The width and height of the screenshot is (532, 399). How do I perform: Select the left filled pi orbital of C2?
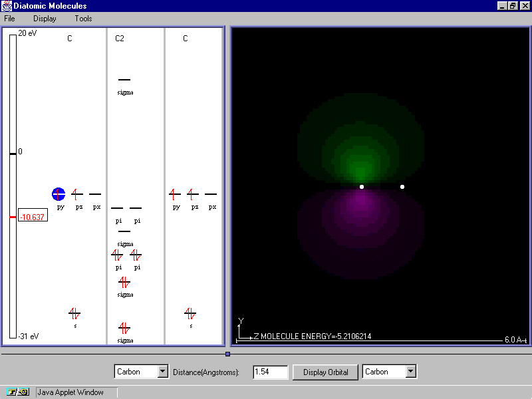coord(117,255)
